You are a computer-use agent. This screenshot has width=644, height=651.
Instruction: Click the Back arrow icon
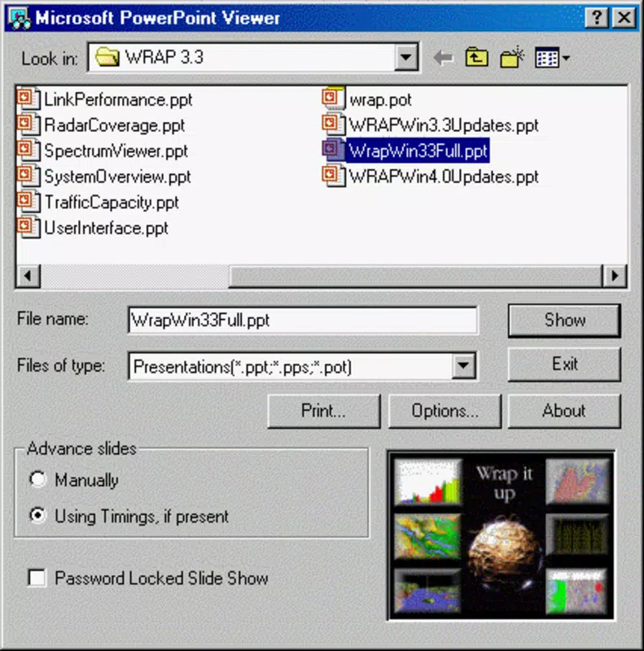pos(443,57)
